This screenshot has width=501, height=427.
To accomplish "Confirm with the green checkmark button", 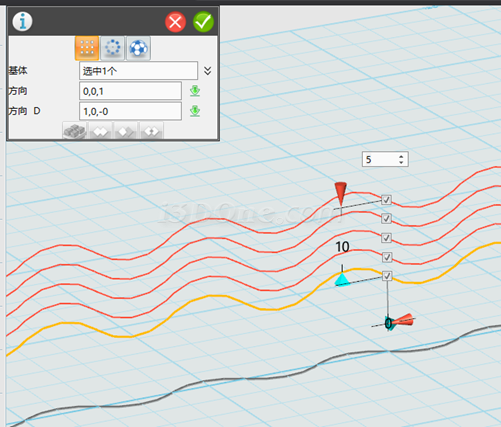I will point(203,22).
